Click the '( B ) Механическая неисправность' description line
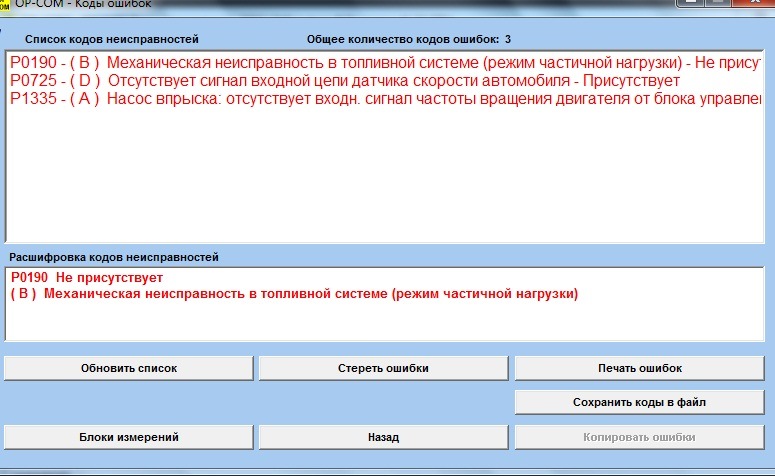 coord(294,294)
